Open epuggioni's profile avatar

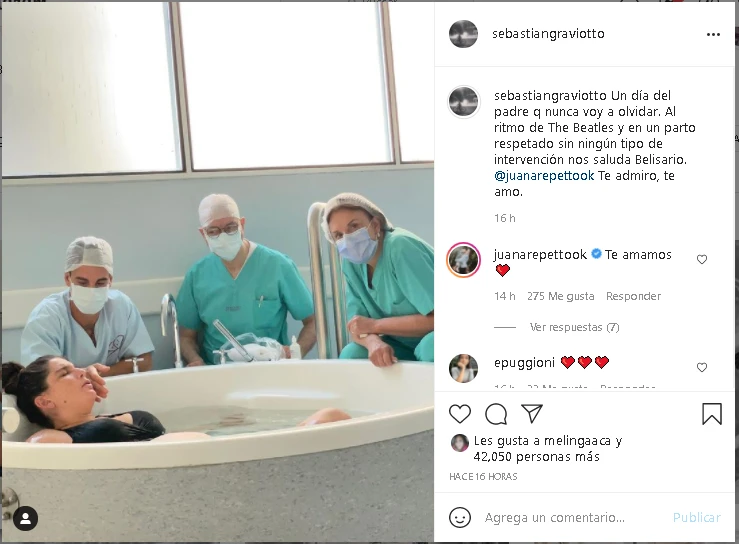tap(463, 368)
